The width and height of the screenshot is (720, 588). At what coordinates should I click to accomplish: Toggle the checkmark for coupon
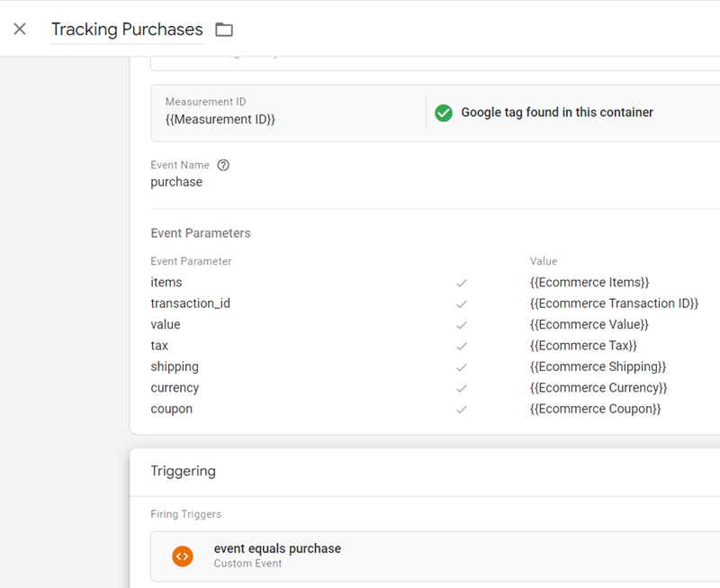tap(462, 408)
